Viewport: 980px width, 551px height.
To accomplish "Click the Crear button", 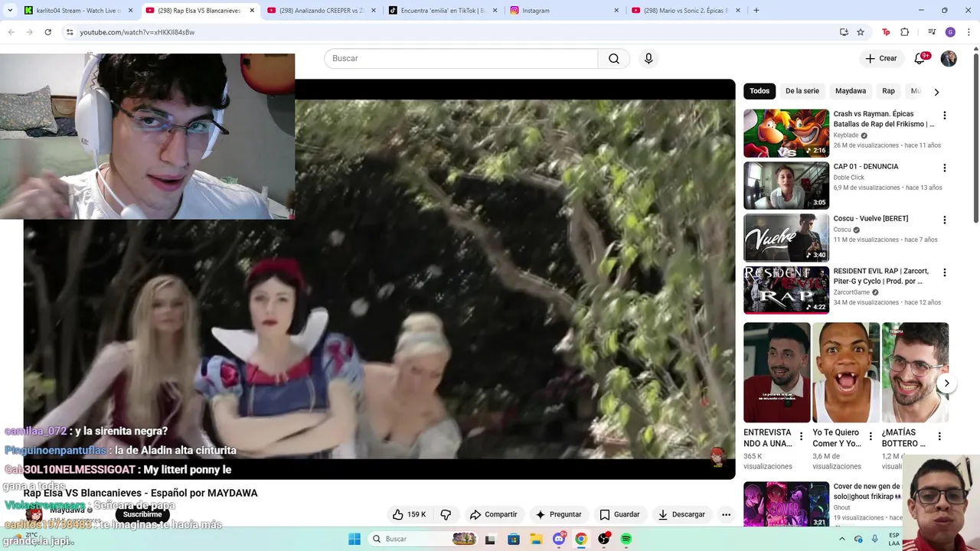I will point(881,58).
